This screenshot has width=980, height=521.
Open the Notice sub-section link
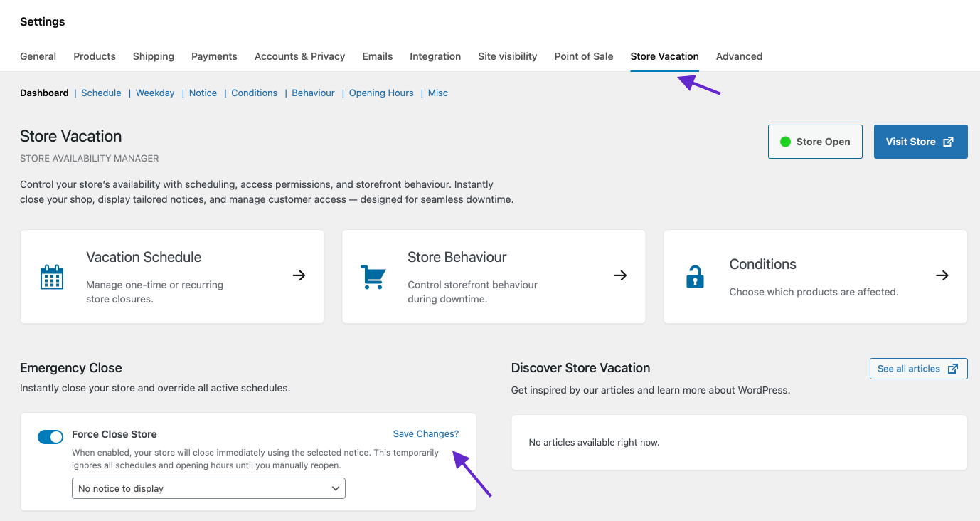click(203, 93)
